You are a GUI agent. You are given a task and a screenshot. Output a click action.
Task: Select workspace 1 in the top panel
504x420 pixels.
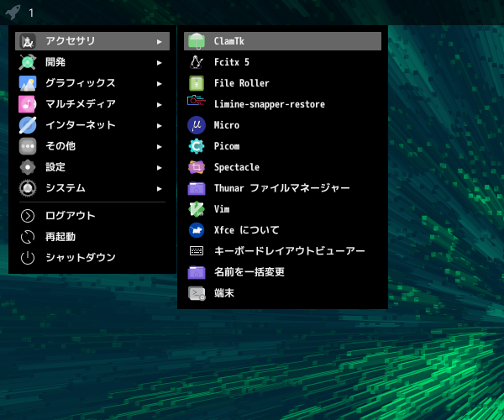pos(31,13)
